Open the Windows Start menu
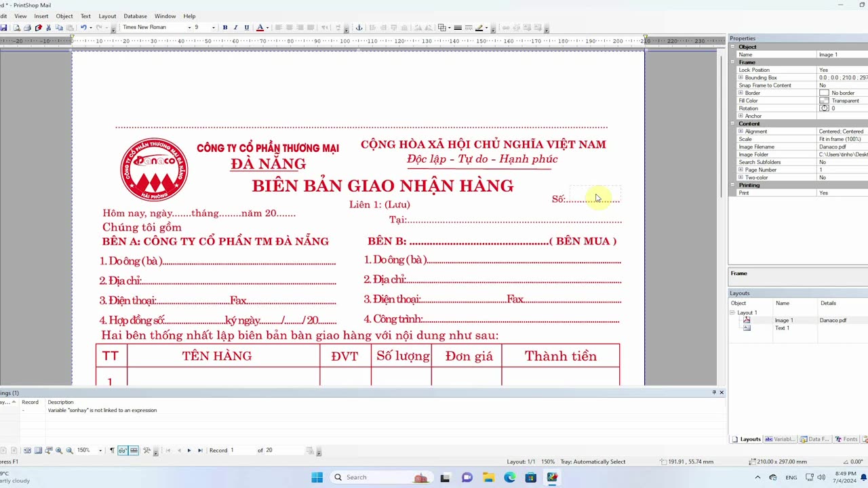868x488 pixels. point(317,477)
